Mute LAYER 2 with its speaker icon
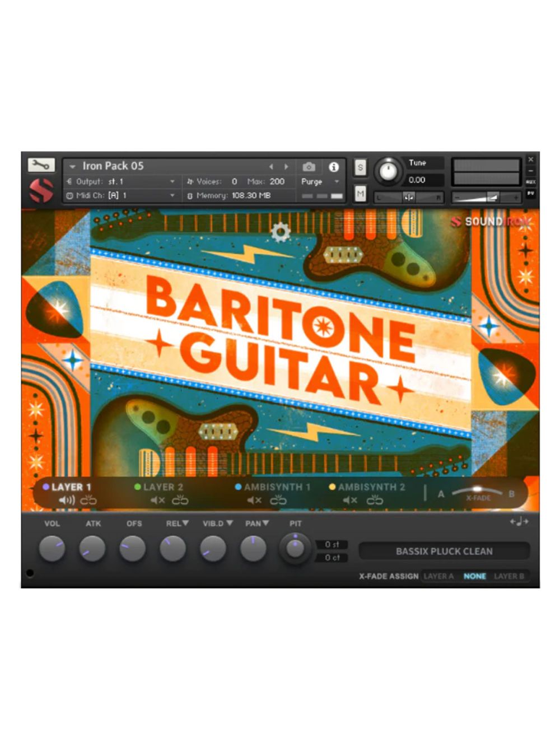560x739 pixels. point(157,500)
